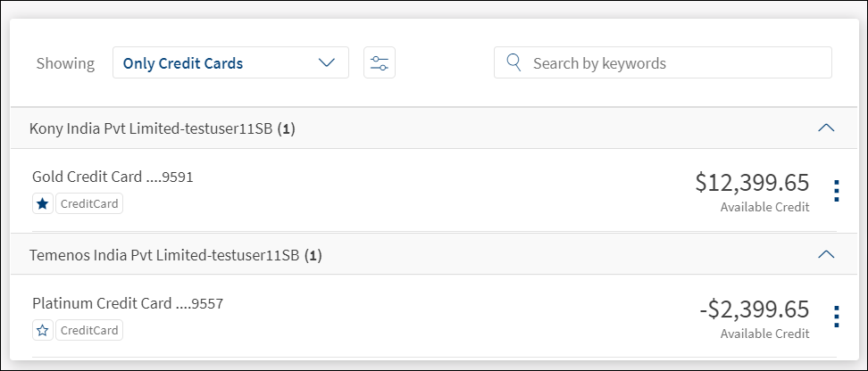Click the Temenos India Pvt Limited-testuser11SB header
Image resolution: width=868 pixels, height=371 pixels.
pyautogui.click(x=176, y=255)
